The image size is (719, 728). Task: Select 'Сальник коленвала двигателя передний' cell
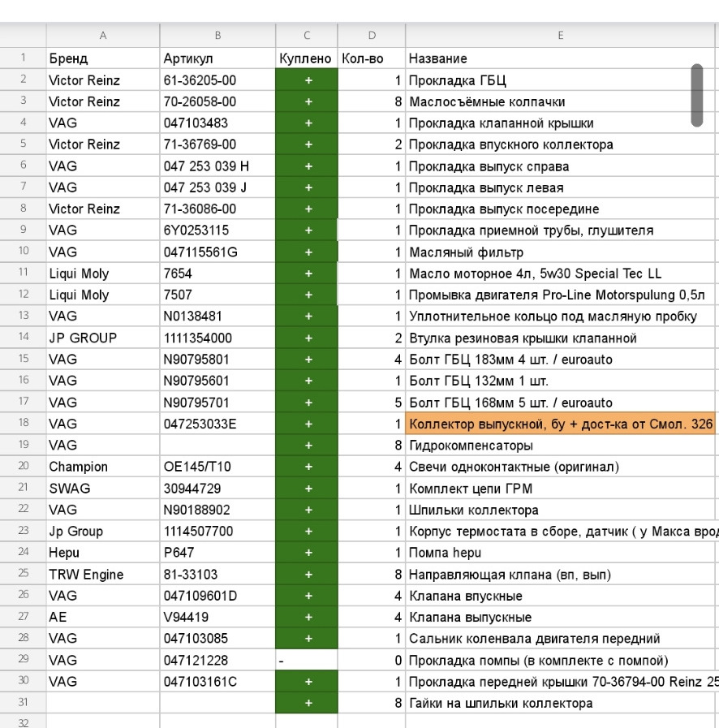pos(560,639)
